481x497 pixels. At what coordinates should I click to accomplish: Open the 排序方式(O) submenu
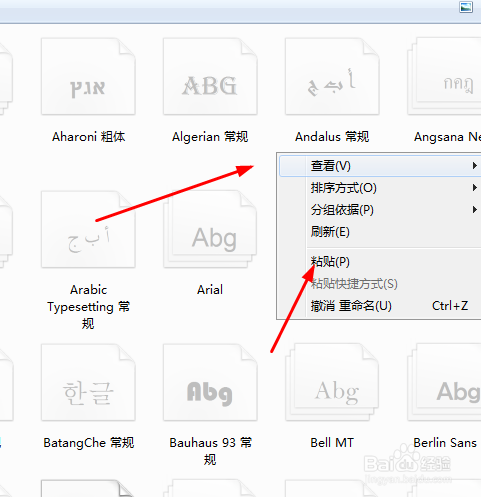380,188
